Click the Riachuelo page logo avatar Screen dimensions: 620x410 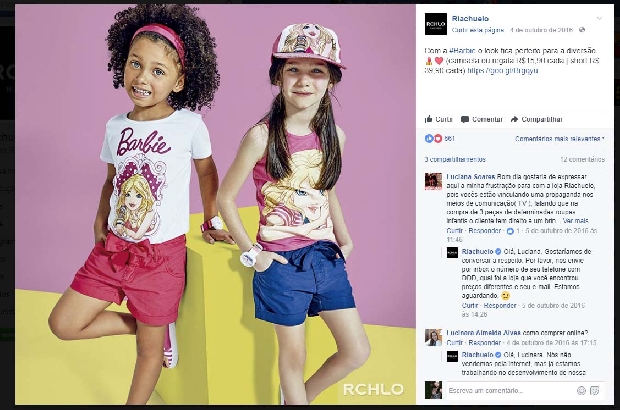pos(435,24)
